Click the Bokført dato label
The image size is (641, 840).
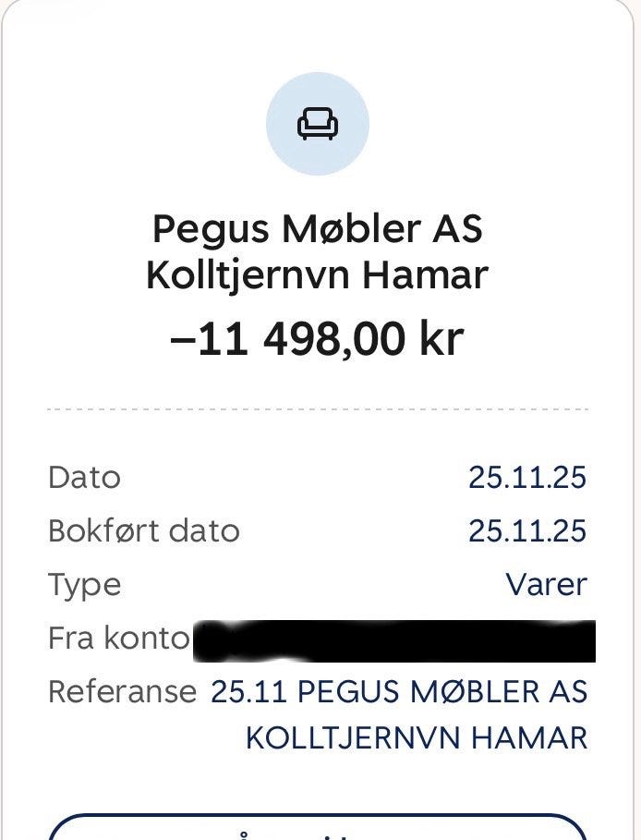(x=144, y=531)
